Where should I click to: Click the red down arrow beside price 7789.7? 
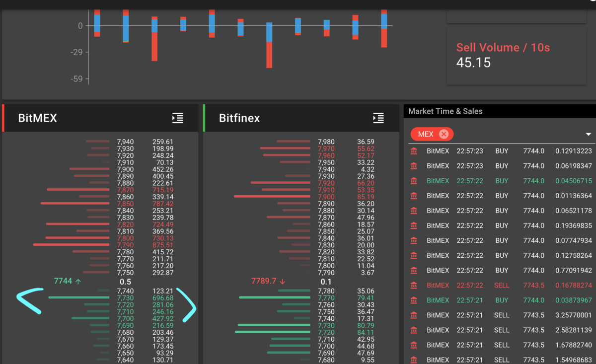coord(282,281)
